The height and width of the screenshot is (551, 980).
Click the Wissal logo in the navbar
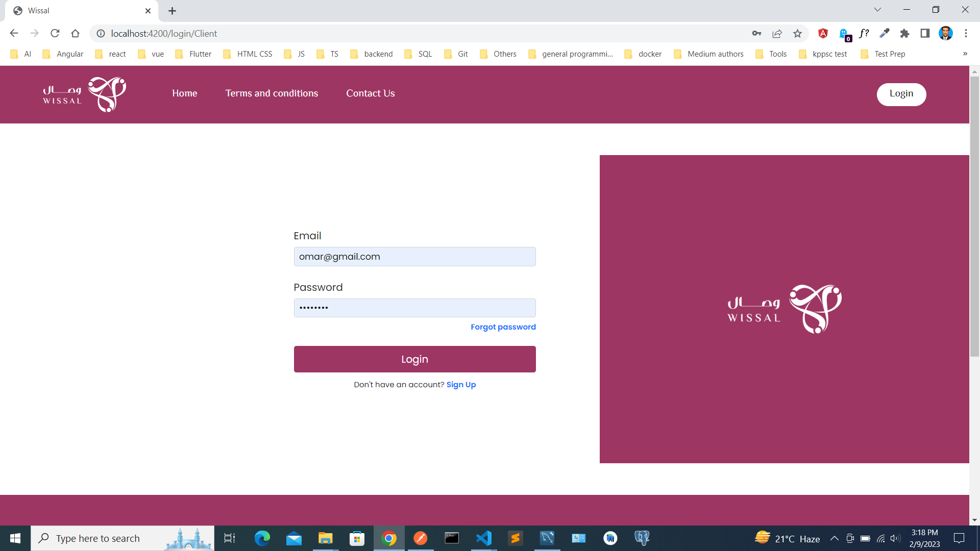[x=84, y=94]
